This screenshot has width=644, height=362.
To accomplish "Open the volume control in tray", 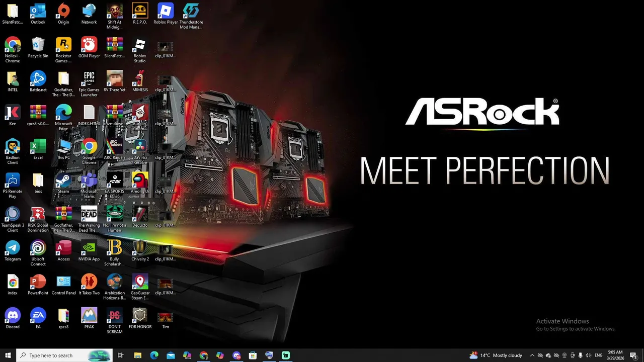I will pyautogui.click(x=588, y=355).
